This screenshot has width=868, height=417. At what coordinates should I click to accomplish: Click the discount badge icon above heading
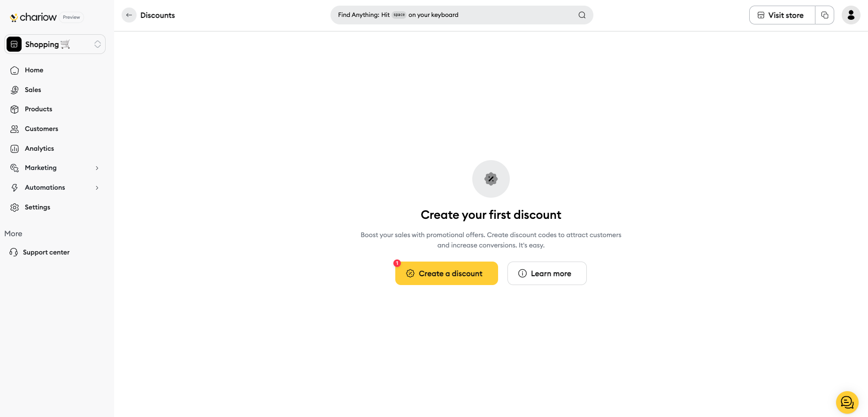(491, 179)
